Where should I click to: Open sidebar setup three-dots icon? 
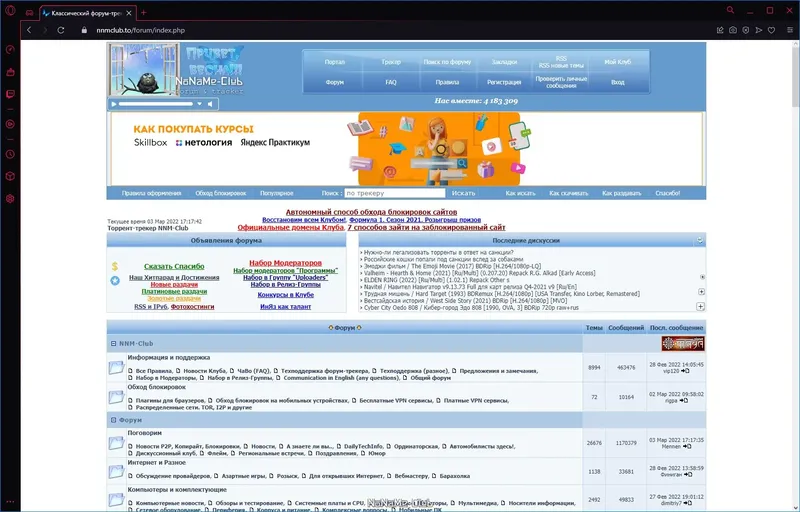click(x=10, y=502)
